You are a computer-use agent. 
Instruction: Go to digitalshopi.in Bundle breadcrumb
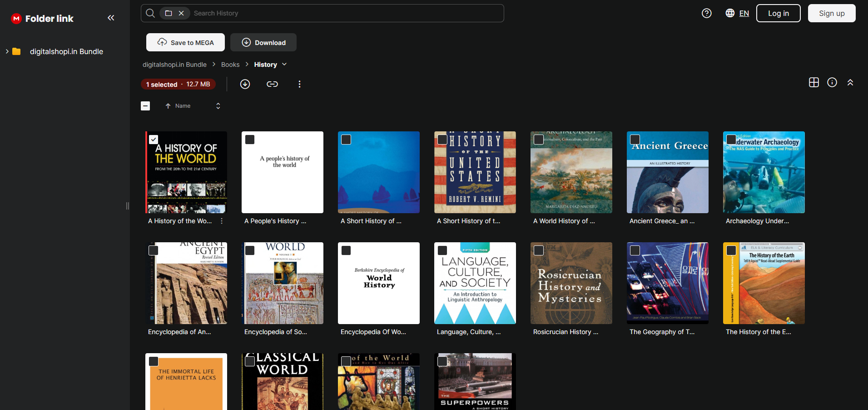click(174, 65)
